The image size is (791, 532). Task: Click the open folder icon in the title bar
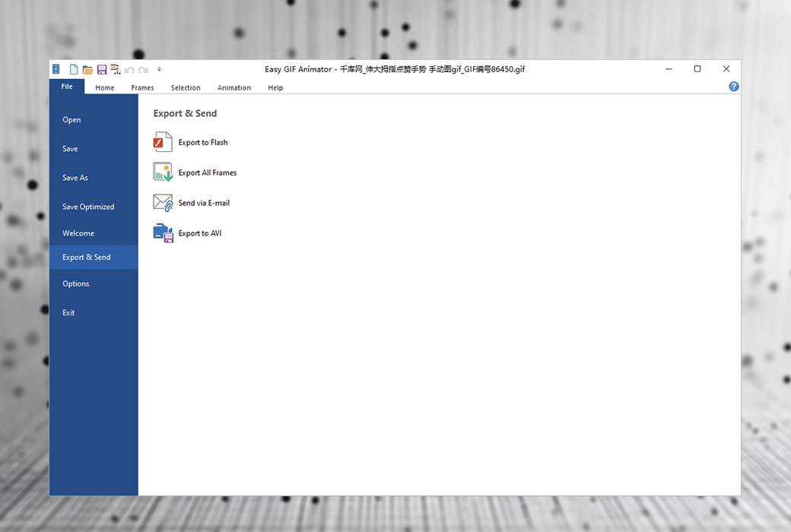[x=87, y=70]
